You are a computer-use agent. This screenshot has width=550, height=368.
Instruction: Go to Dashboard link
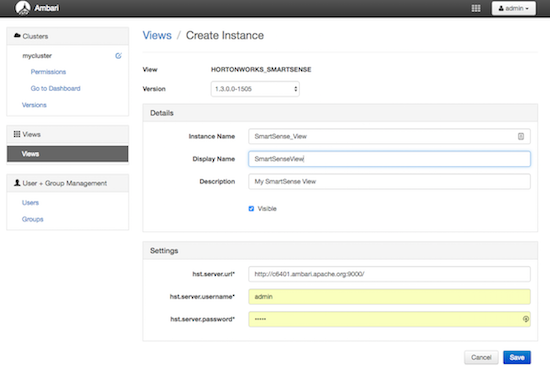coord(55,88)
